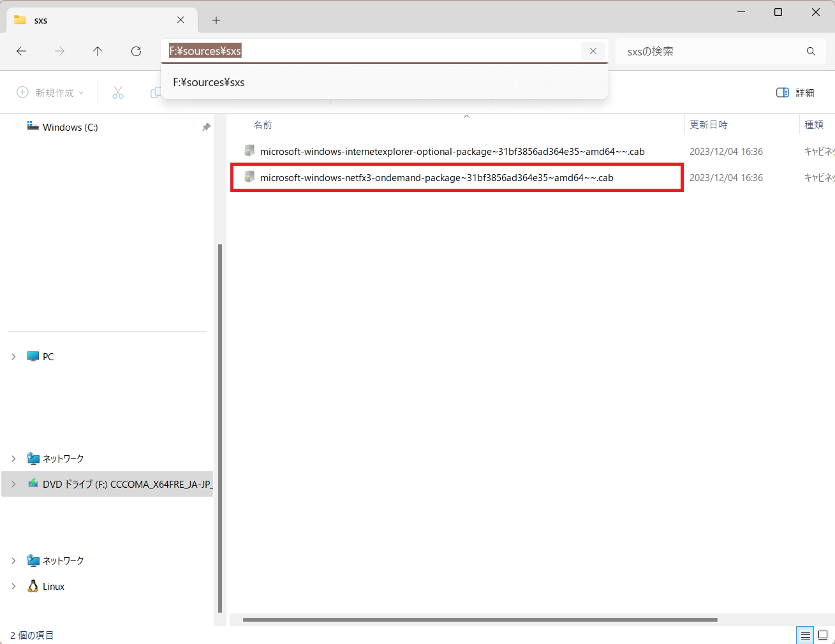Click the date cell of the netfx3 cab row
Image resolution: width=835 pixels, height=644 pixels.
pos(726,178)
